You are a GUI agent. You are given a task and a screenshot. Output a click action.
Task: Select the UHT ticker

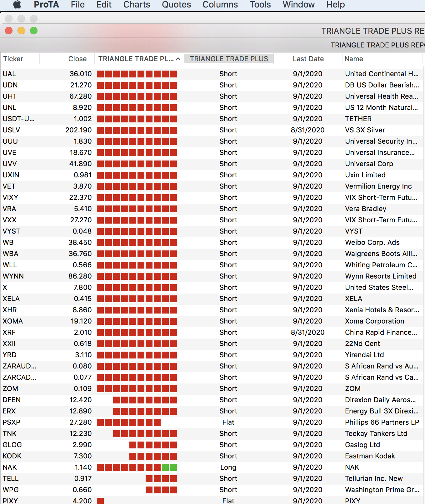tap(10, 96)
